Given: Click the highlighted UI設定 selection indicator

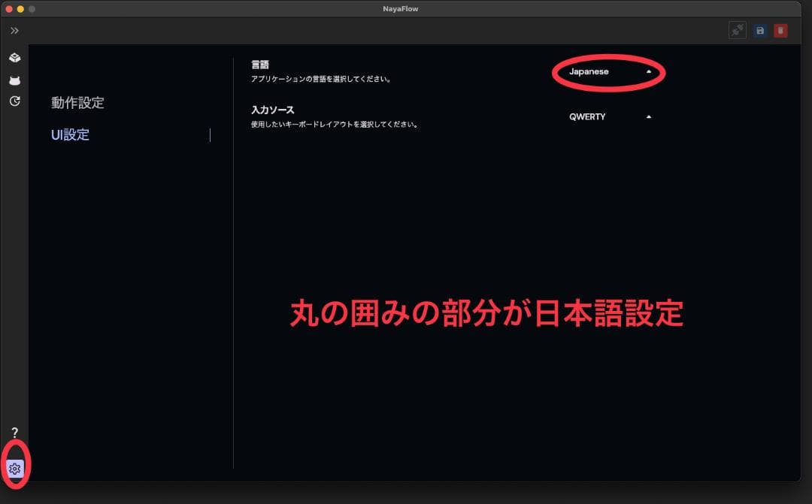Looking at the screenshot, I should point(210,134).
